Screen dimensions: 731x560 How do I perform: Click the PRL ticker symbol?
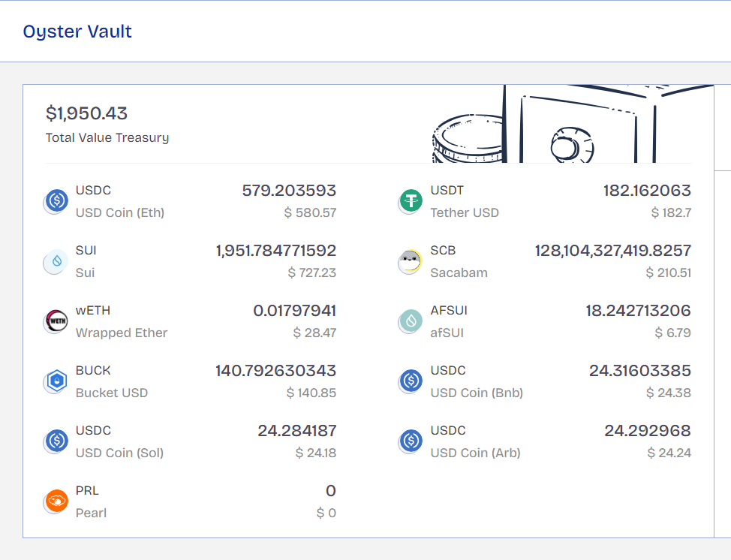(87, 491)
